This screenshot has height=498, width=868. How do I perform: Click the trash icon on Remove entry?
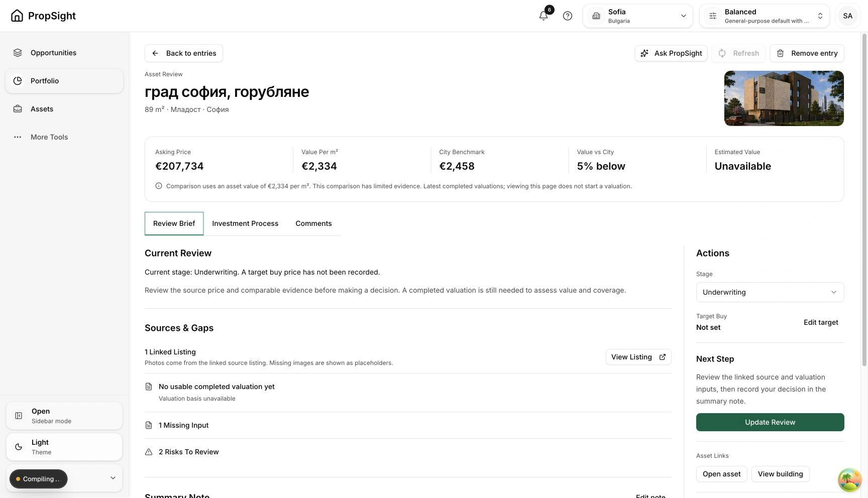(x=780, y=53)
